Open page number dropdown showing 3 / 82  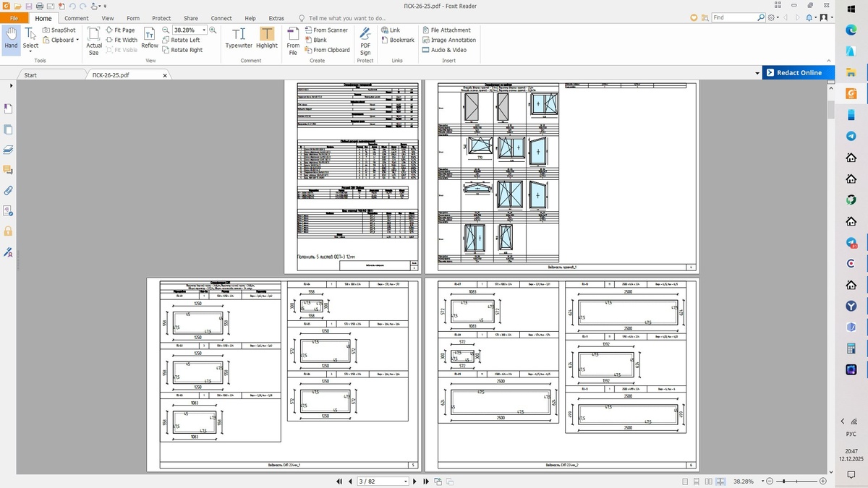click(405, 481)
